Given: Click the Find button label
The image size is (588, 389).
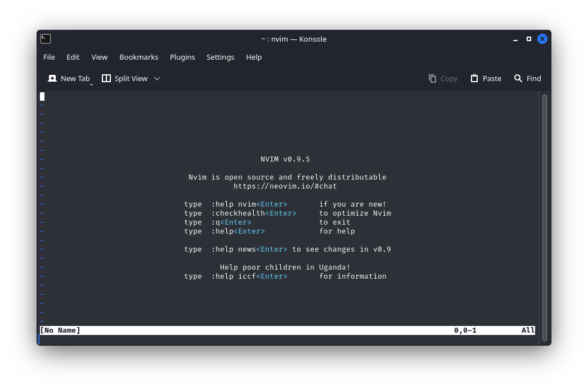Looking at the screenshot, I should (x=533, y=78).
